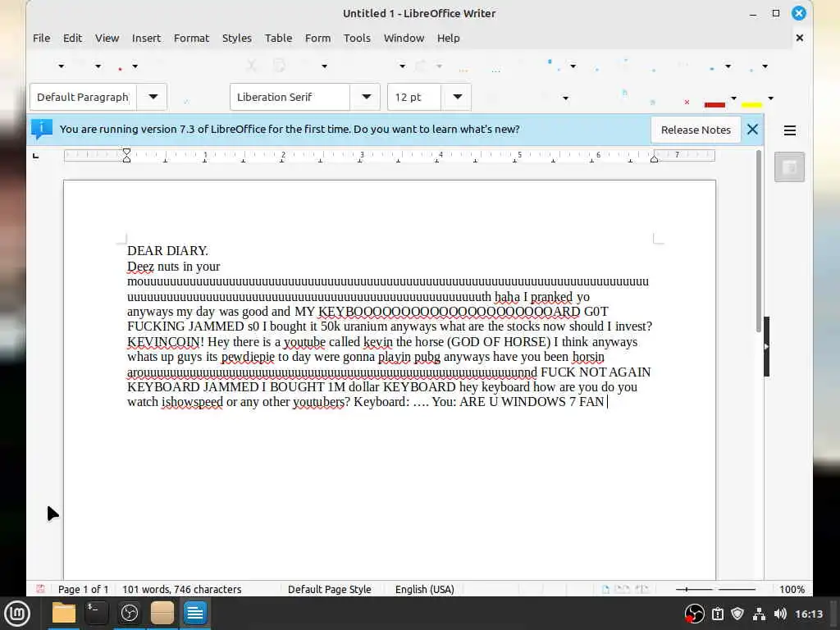
Task: Click the faded Cut scissors icon in the toolbar
Action: (x=251, y=66)
